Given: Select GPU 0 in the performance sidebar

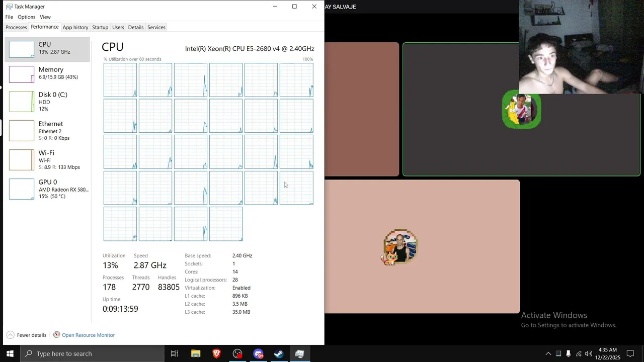Looking at the screenshot, I should [47, 189].
